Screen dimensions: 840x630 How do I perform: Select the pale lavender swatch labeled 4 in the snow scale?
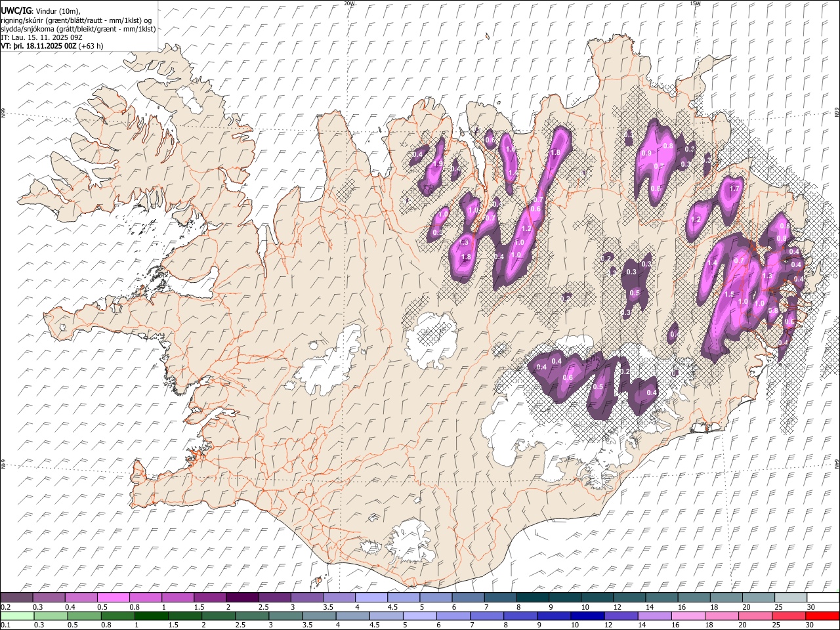tap(371, 597)
